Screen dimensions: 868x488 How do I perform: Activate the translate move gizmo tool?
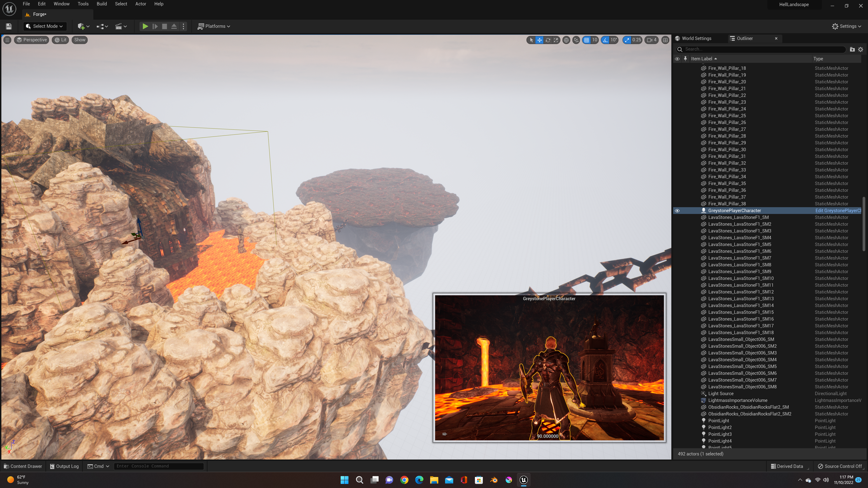(540, 40)
